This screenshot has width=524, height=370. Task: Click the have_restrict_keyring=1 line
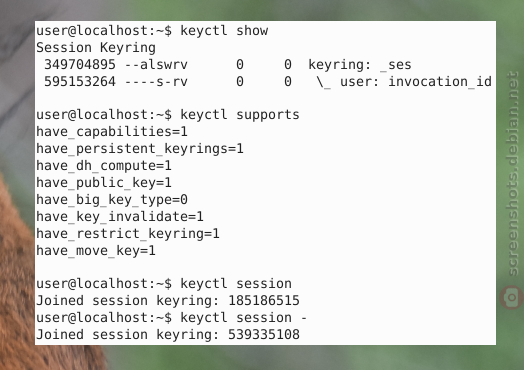click(128, 233)
